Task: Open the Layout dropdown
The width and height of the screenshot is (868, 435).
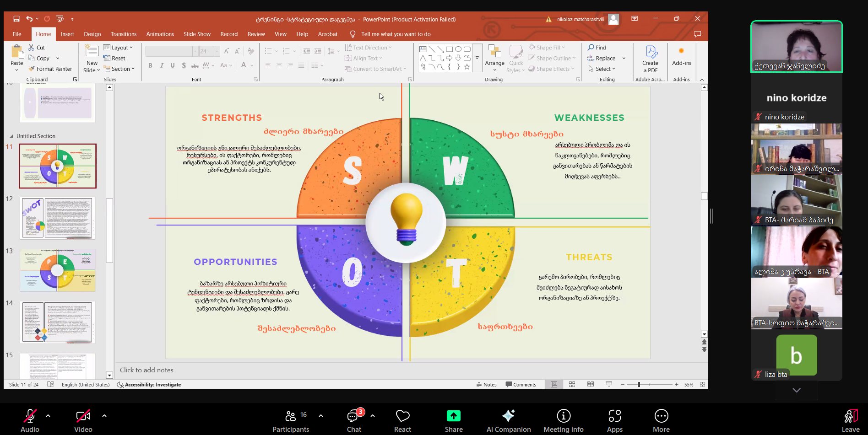Action: coord(118,48)
